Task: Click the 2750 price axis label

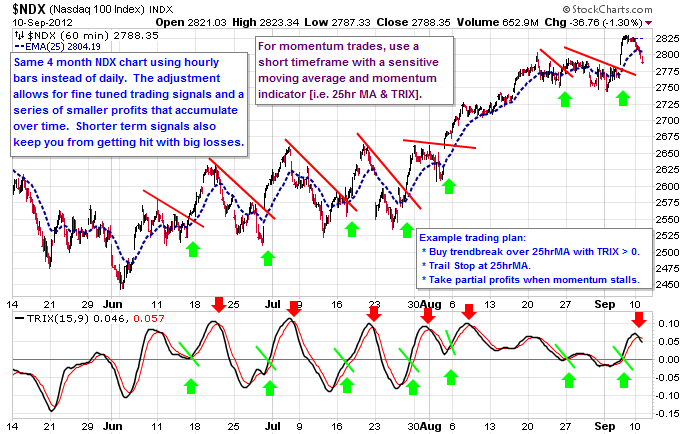Action: point(667,88)
